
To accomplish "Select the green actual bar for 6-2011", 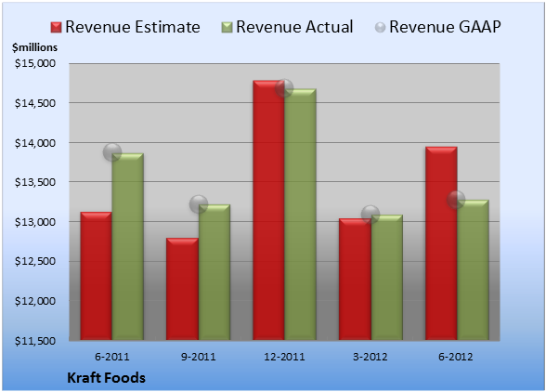I will tap(128, 247).
